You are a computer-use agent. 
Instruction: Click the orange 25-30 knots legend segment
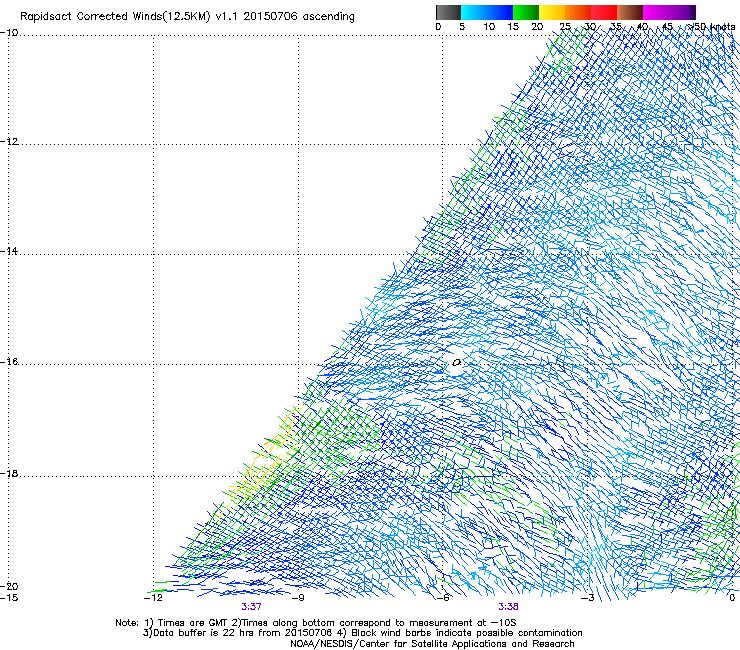tap(578, 12)
